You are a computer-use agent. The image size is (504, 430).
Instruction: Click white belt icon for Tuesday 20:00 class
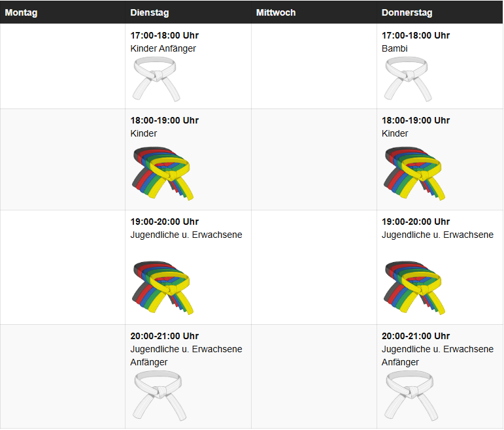[160, 394]
